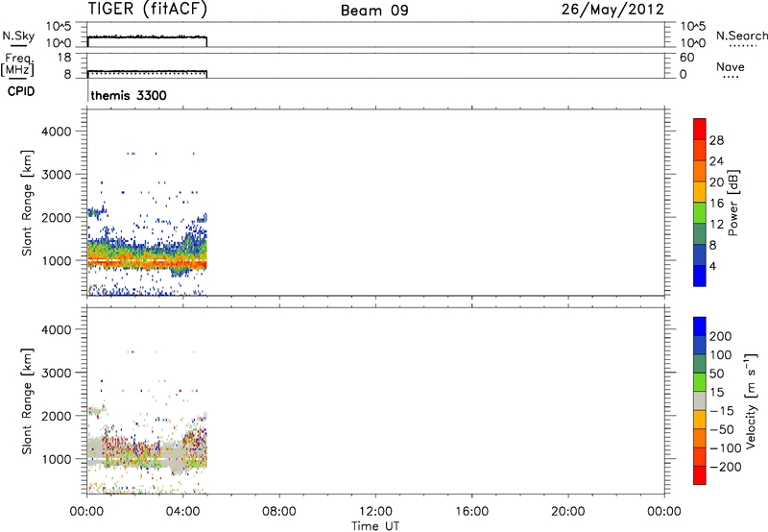Click the date '26/May/2012'
This screenshot has height=532, width=768.
coord(612,10)
